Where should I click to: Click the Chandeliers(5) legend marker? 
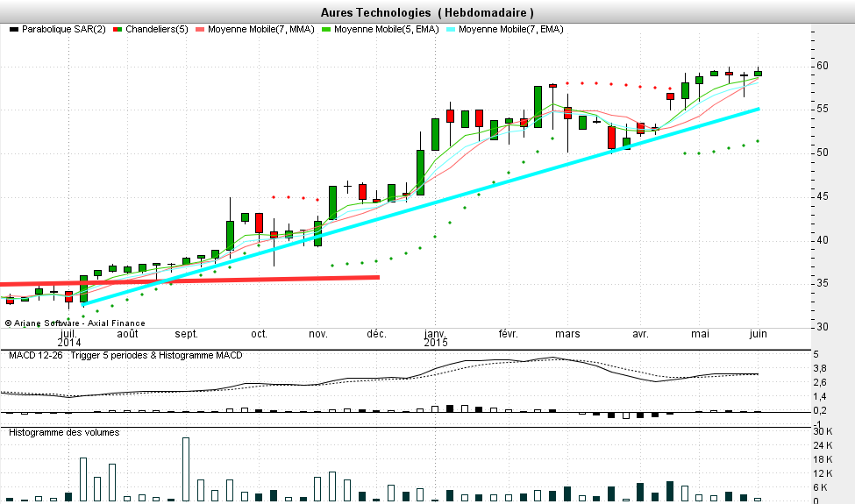point(118,30)
